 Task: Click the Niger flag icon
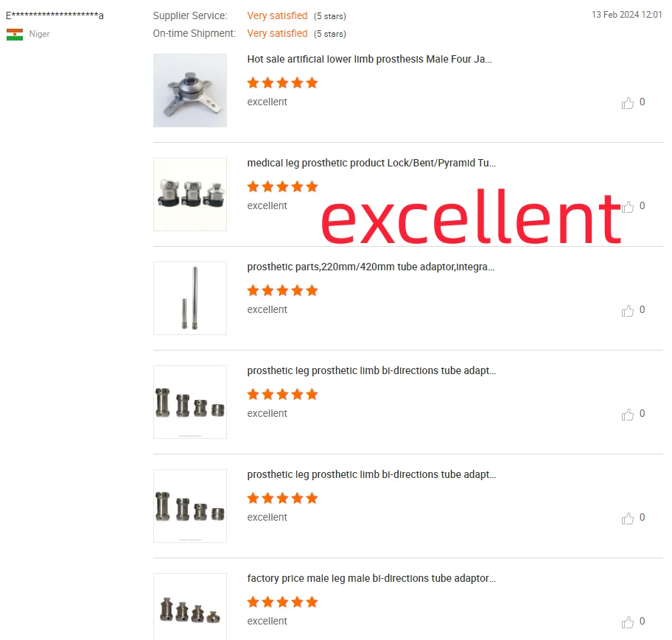click(x=15, y=35)
